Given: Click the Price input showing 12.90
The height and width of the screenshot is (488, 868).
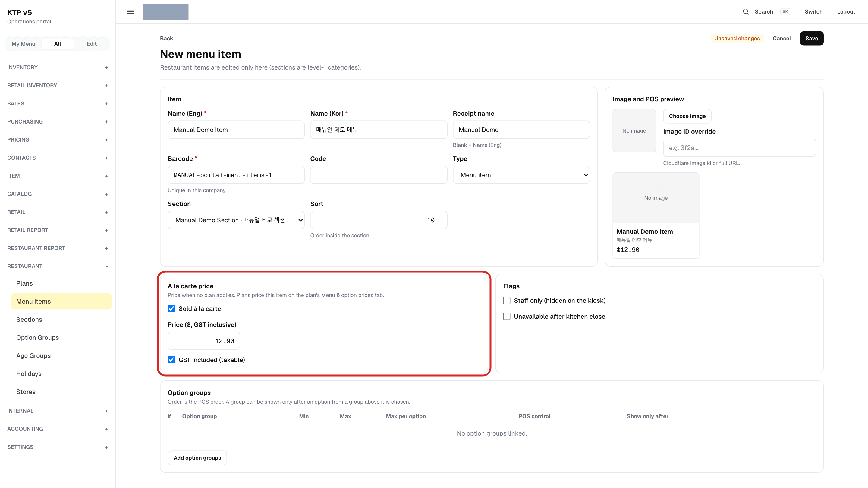Looking at the screenshot, I should 204,341.
